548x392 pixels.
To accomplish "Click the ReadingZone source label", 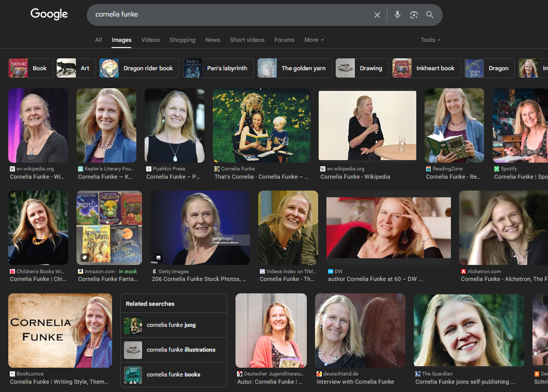I will tap(447, 169).
